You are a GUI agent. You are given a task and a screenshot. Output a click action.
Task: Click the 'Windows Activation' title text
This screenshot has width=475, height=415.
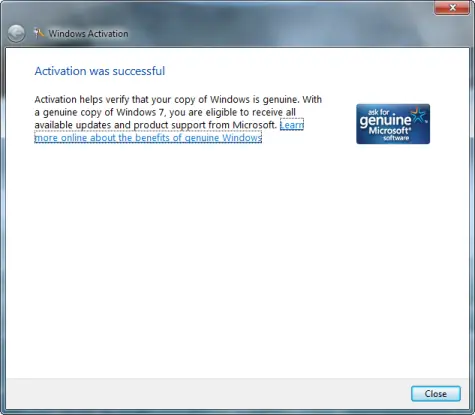88,34
